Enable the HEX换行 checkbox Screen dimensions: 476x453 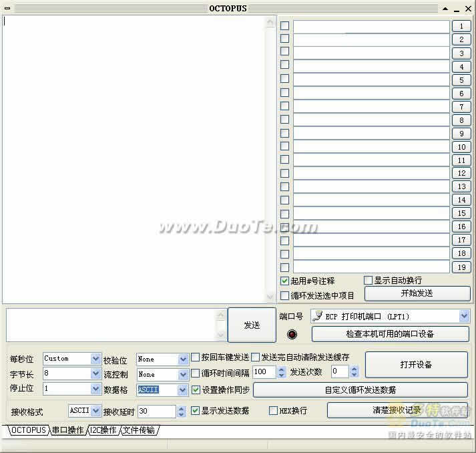pos(273,411)
